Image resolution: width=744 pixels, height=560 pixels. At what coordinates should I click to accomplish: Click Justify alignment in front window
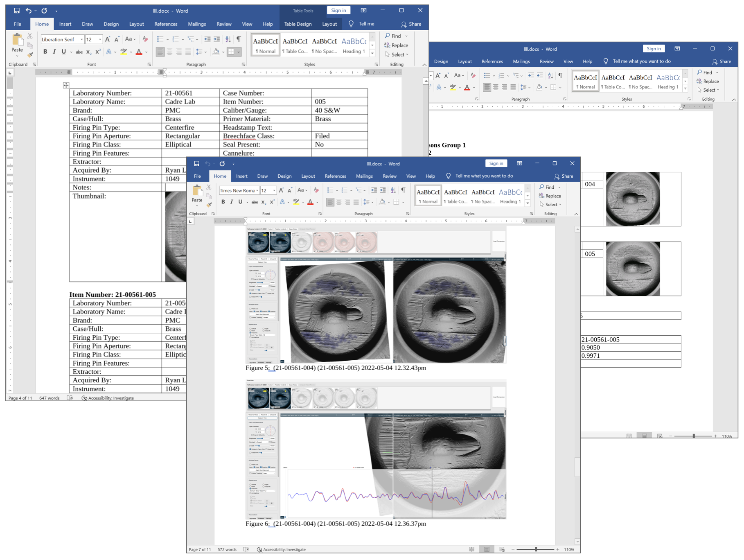pos(356,202)
